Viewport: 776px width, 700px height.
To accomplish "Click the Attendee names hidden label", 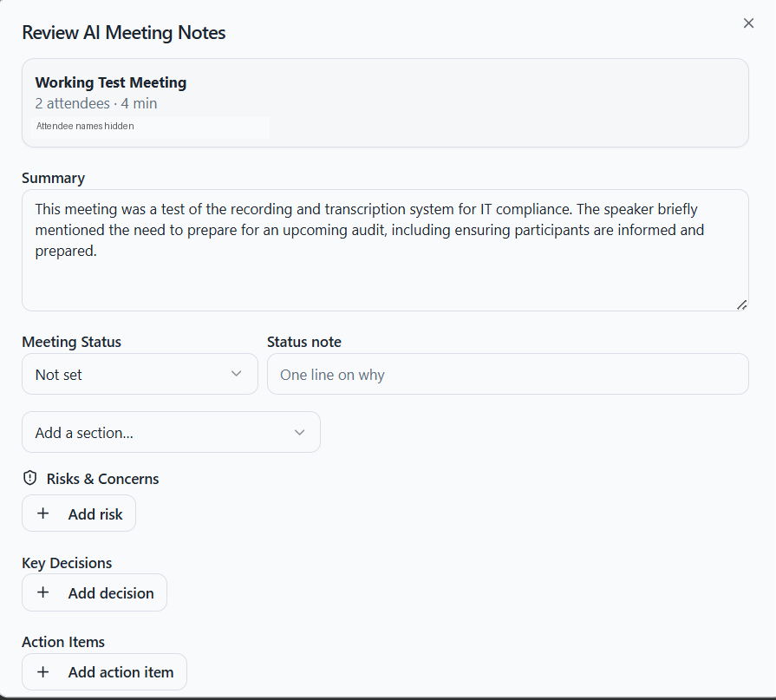I will pyautogui.click(x=85, y=127).
